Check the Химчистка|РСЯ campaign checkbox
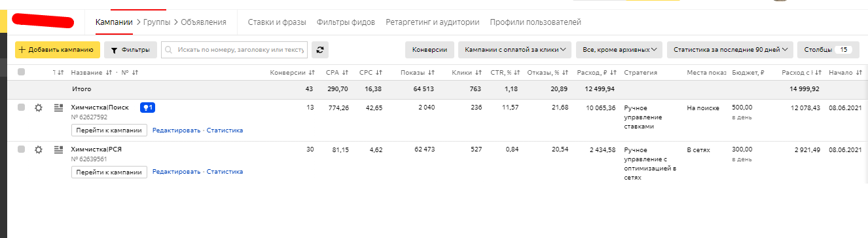Viewport: 868px width, 238px height. point(21,149)
